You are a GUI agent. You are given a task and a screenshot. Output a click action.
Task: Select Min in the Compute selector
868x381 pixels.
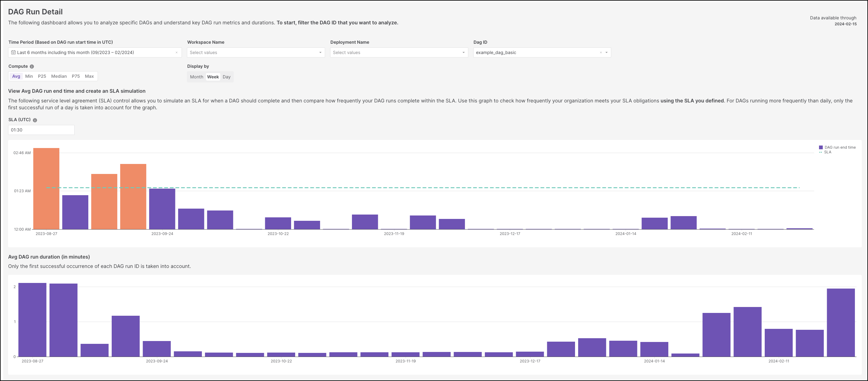pos(29,76)
